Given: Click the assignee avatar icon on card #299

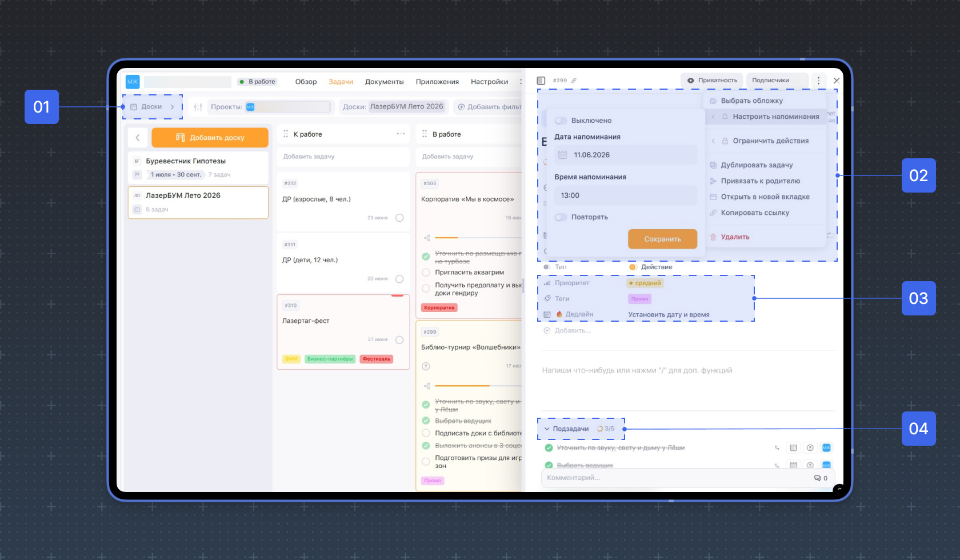Looking at the screenshot, I should 426,366.
